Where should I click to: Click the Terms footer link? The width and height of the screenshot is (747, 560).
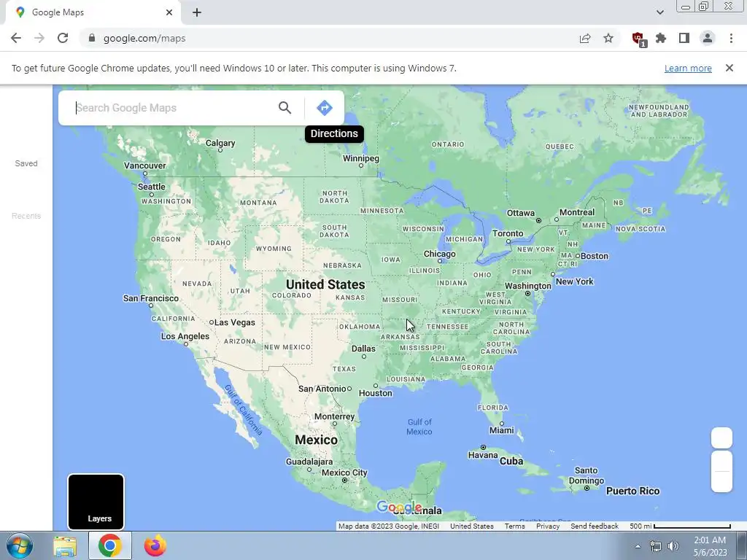pyautogui.click(x=514, y=526)
